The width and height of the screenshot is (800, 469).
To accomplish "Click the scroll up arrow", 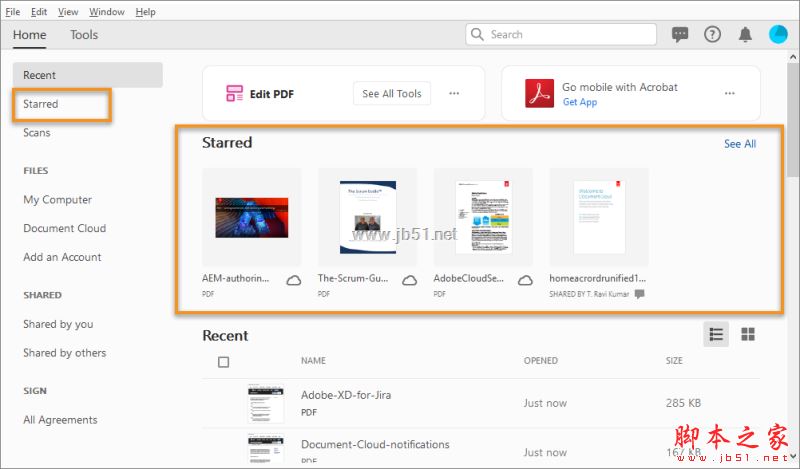I will (793, 56).
